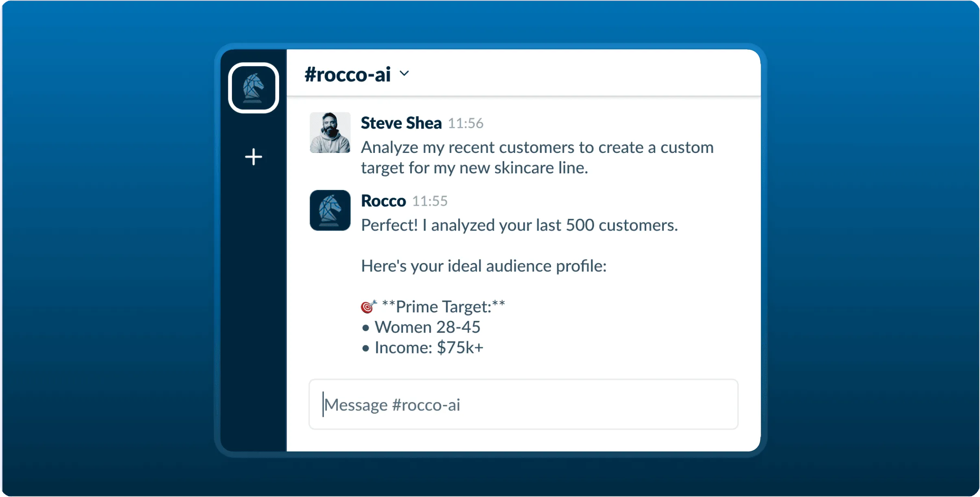Click the 'Income: $75k+' bullet item
The width and height of the screenshot is (980, 497).
(x=429, y=348)
